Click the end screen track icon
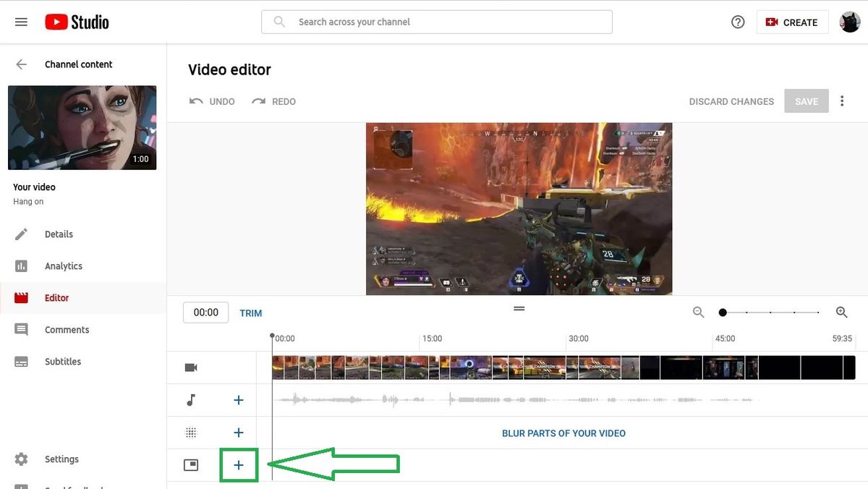The image size is (868, 489). pos(190,464)
